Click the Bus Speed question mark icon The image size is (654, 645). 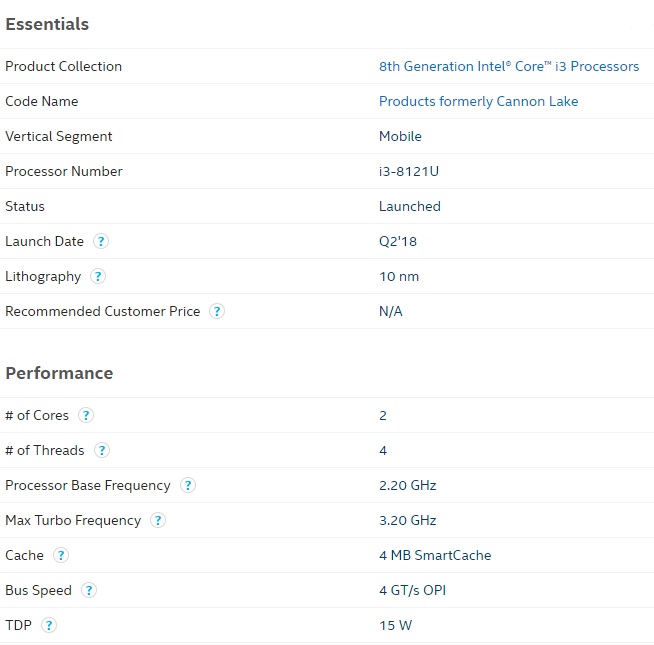point(89,591)
